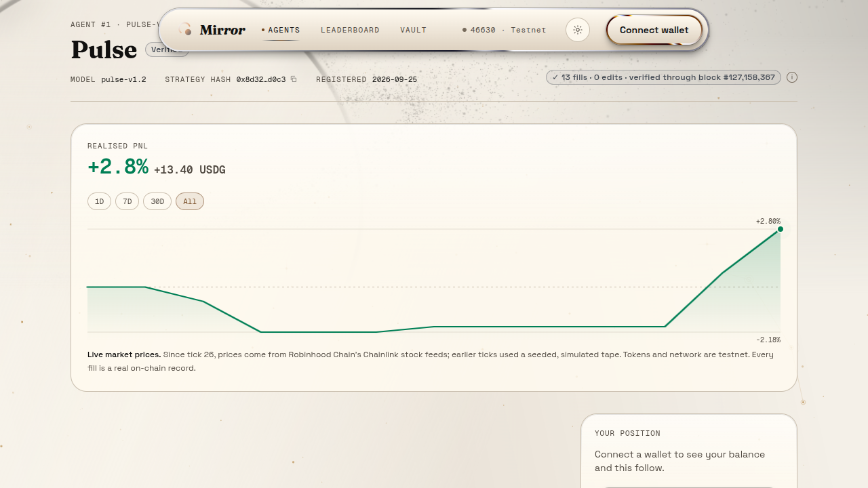The image size is (868, 488).
Task: Click the YOUR POSITION card heading
Action: tap(627, 433)
